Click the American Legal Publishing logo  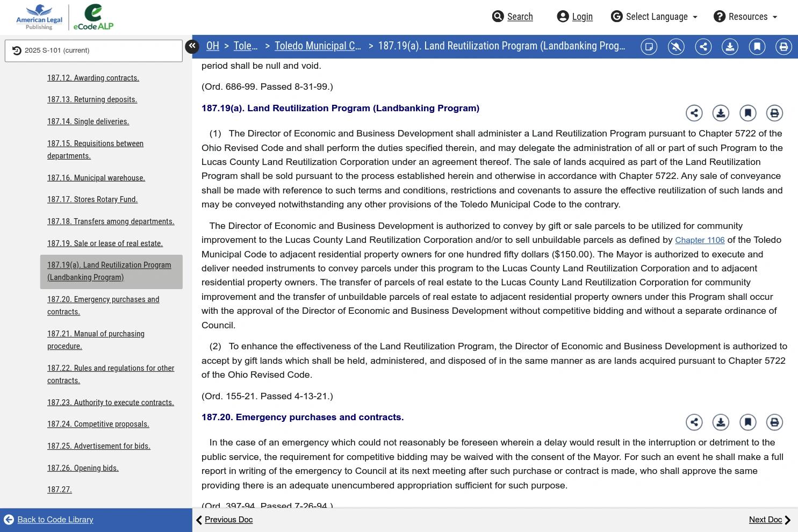coord(39,17)
